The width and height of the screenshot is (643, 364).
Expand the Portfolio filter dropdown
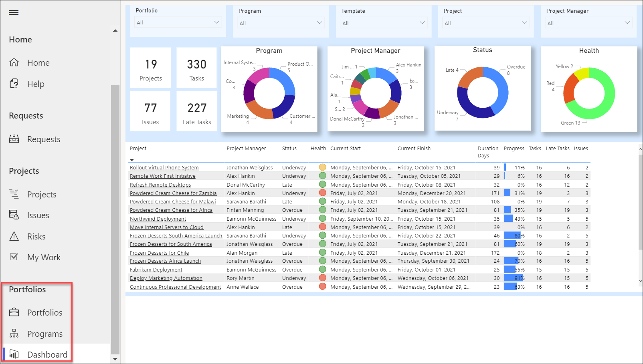click(178, 22)
